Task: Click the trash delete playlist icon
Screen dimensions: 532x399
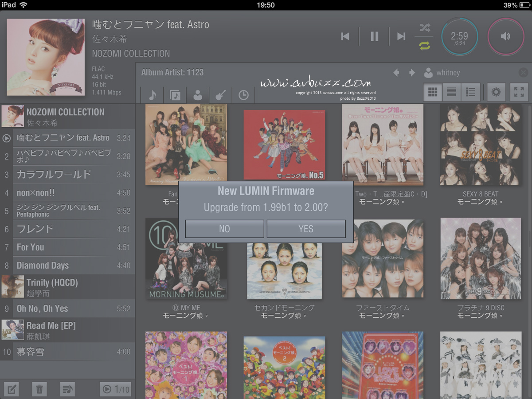Action: coord(39,389)
